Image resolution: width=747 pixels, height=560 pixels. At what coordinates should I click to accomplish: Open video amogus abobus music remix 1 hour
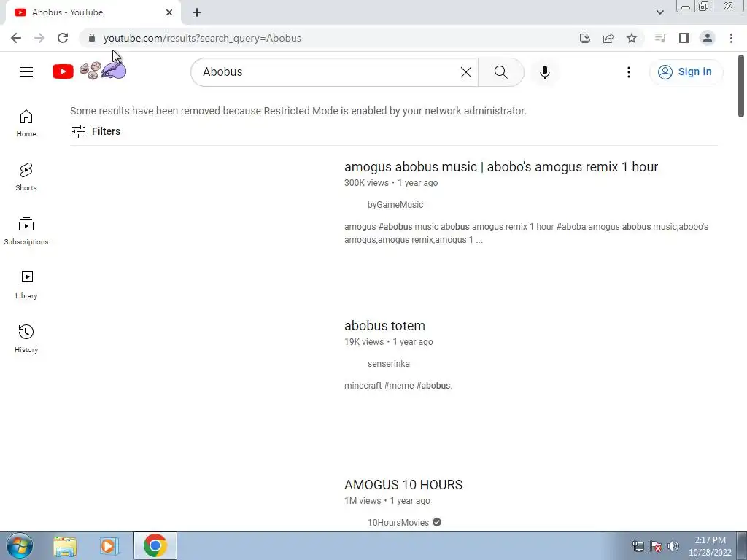click(500, 167)
